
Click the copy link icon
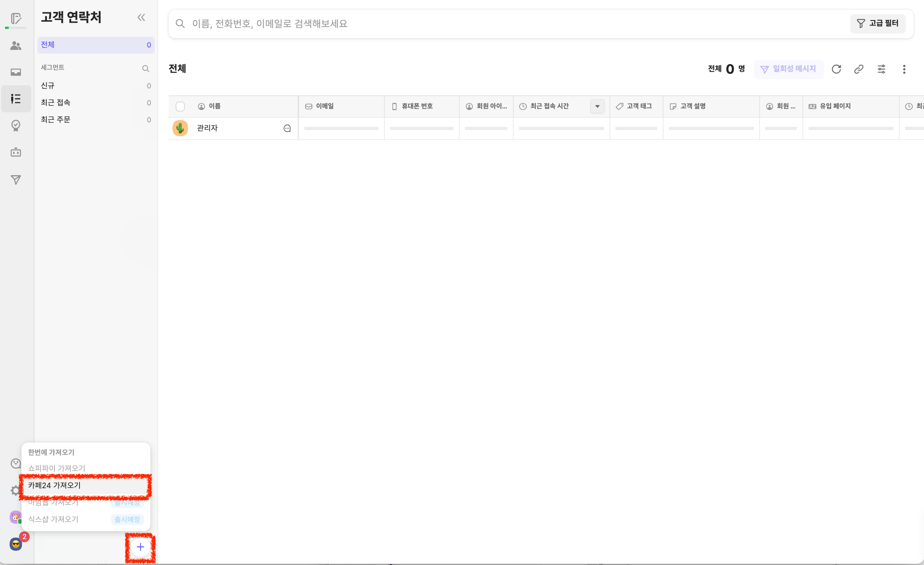(x=859, y=69)
